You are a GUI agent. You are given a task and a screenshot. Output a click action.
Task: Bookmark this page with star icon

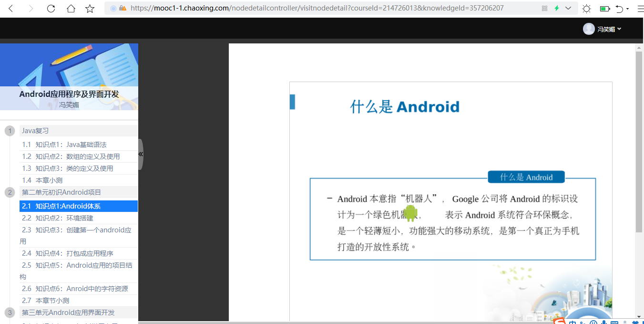[x=90, y=9]
